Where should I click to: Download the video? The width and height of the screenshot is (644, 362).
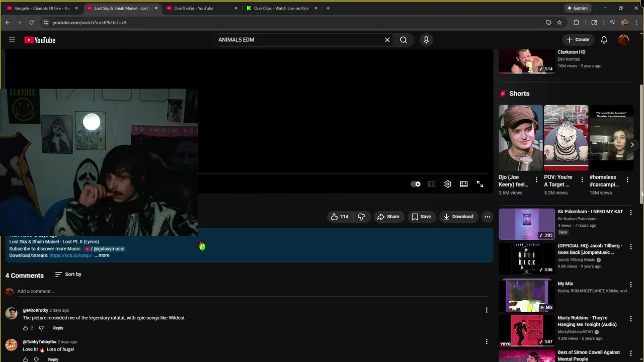[x=458, y=217]
